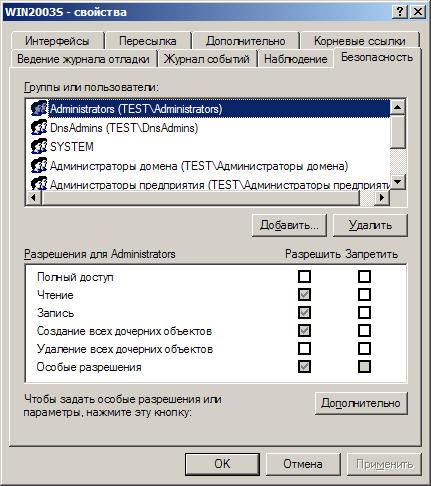Click the horizontal scroll right arrow

click(x=382, y=197)
